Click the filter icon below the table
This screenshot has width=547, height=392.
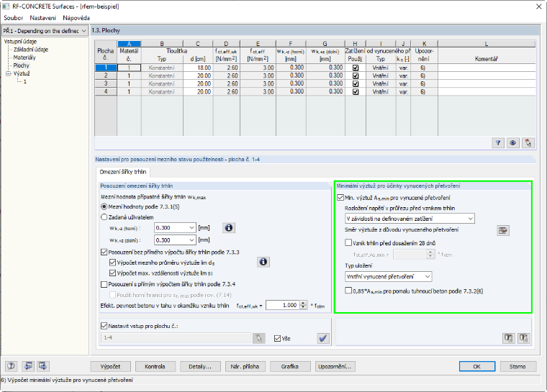click(498, 142)
